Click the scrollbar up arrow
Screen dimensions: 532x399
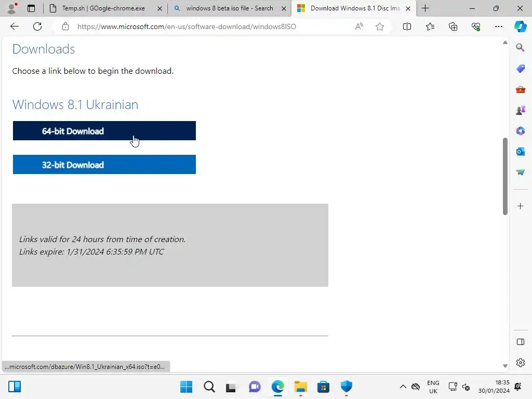505,43
